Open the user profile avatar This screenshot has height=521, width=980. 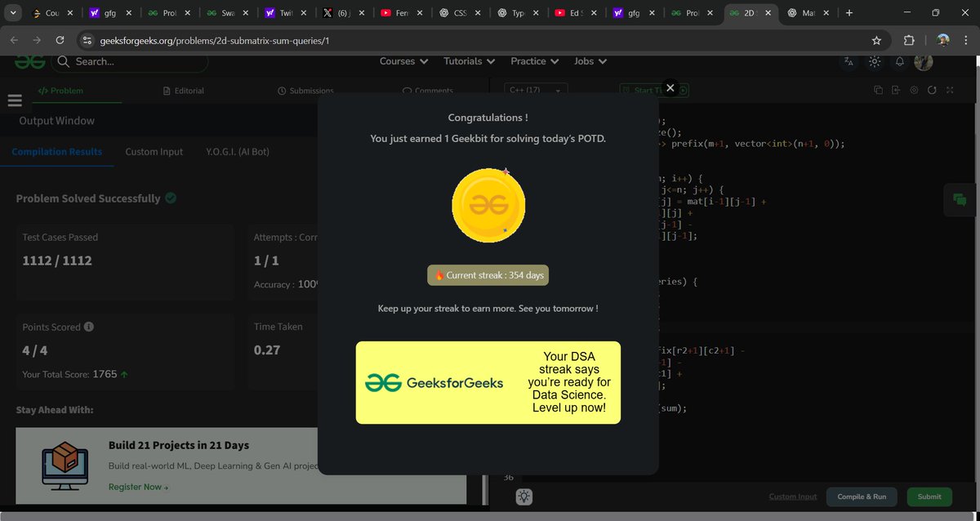(924, 61)
